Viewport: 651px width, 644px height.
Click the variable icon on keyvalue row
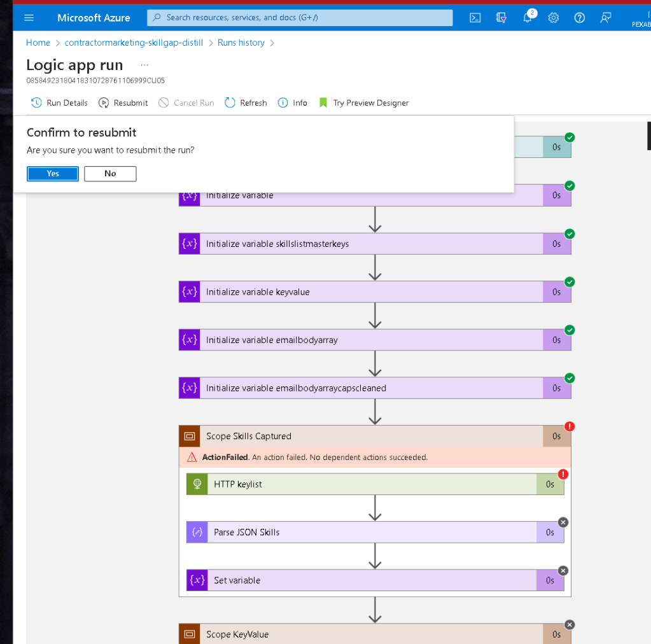tap(190, 292)
